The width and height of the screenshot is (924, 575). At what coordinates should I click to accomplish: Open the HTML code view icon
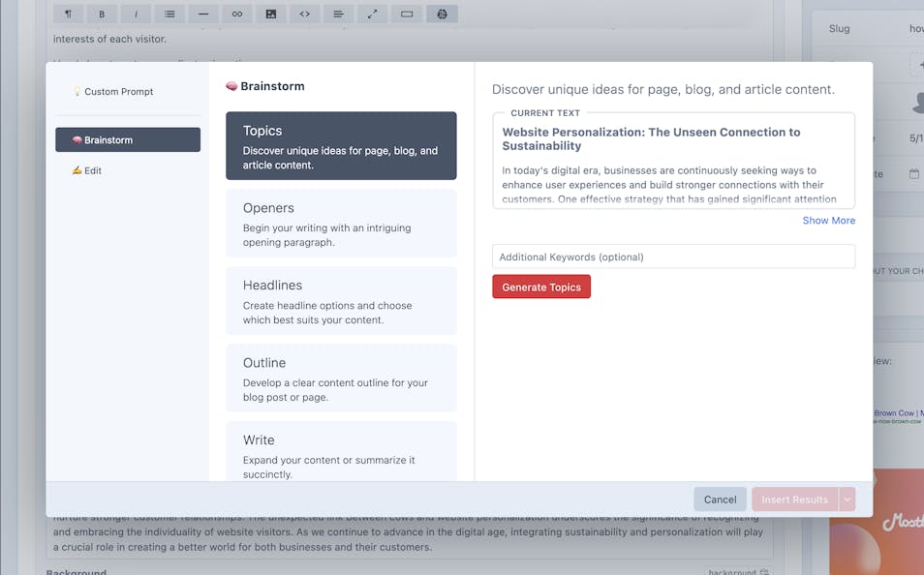[305, 15]
